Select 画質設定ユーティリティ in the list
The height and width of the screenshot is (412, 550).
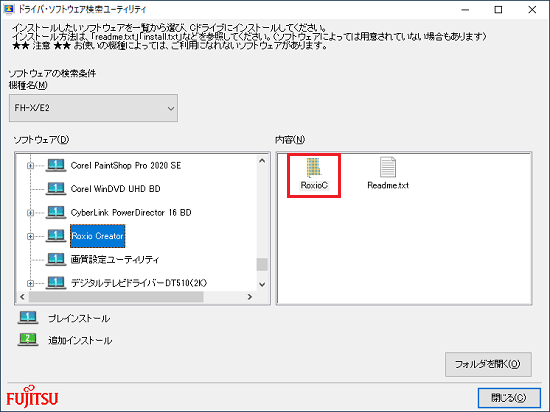point(115,259)
